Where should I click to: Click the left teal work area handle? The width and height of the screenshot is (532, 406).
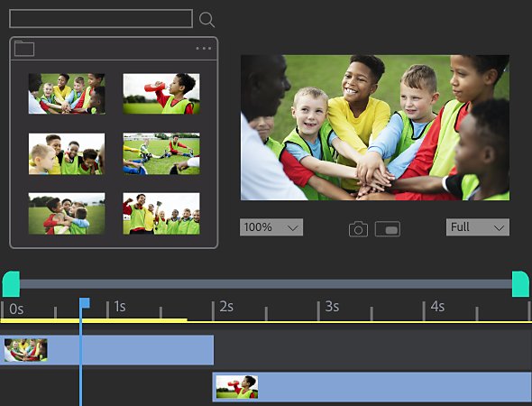pyautogui.click(x=11, y=284)
